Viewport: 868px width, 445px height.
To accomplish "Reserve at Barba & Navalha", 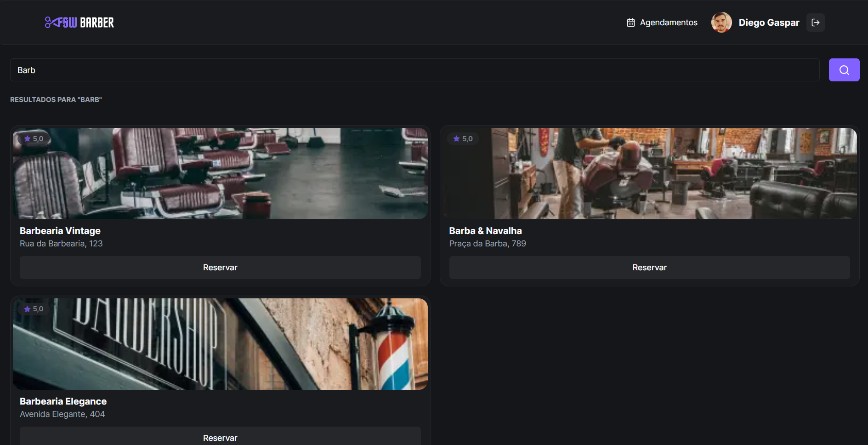I will point(649,268).
